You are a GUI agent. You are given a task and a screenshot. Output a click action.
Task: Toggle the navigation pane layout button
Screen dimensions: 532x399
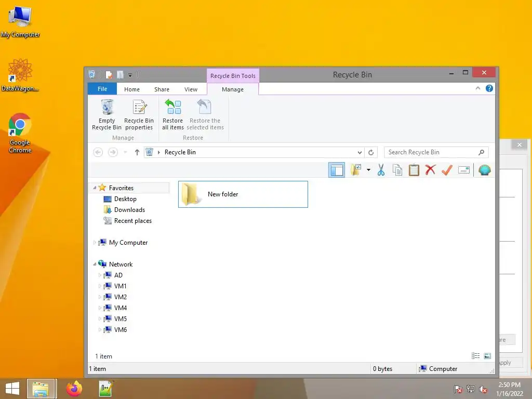coord(337,170)
